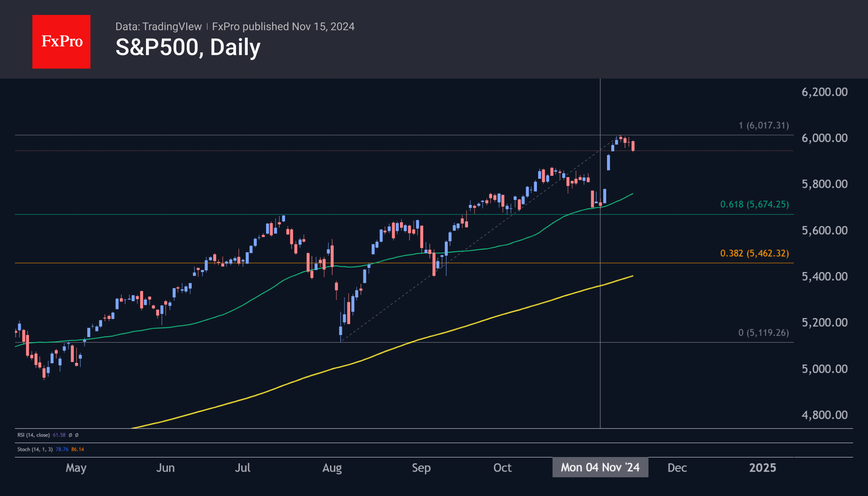Image resolution: width=868 pixels, height=496 pixels.
Task: Click the May label on time axis
Action: click(x=76, y=468)
